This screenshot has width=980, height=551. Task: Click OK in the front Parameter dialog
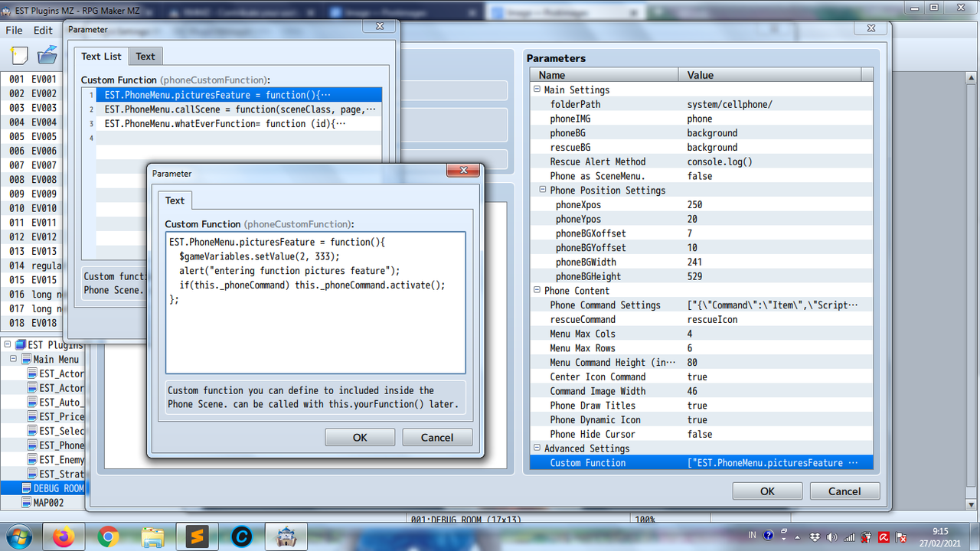coord(360,437)
